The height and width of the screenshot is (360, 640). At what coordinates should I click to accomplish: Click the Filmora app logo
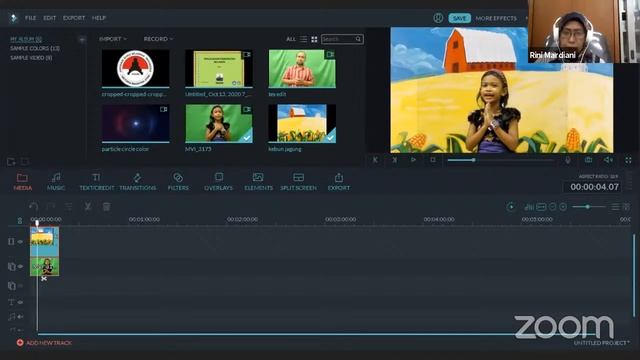(13, 18)
